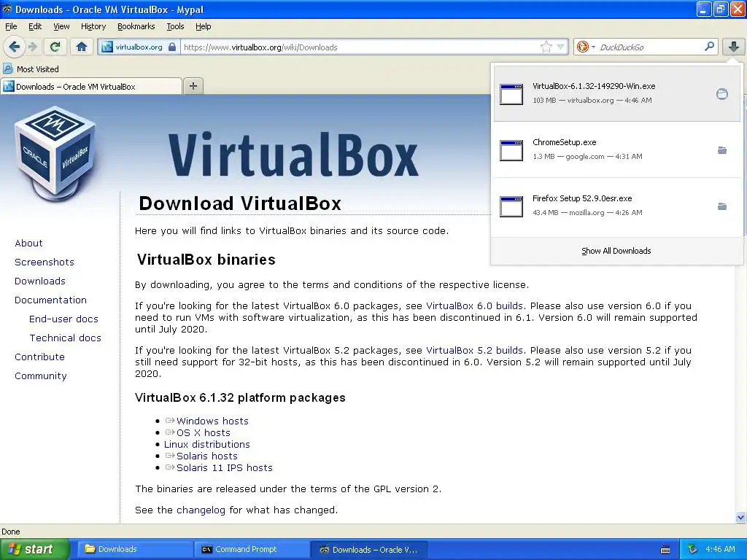Click the Firefox Setup 52.9.0esr.exe filename

582,198
